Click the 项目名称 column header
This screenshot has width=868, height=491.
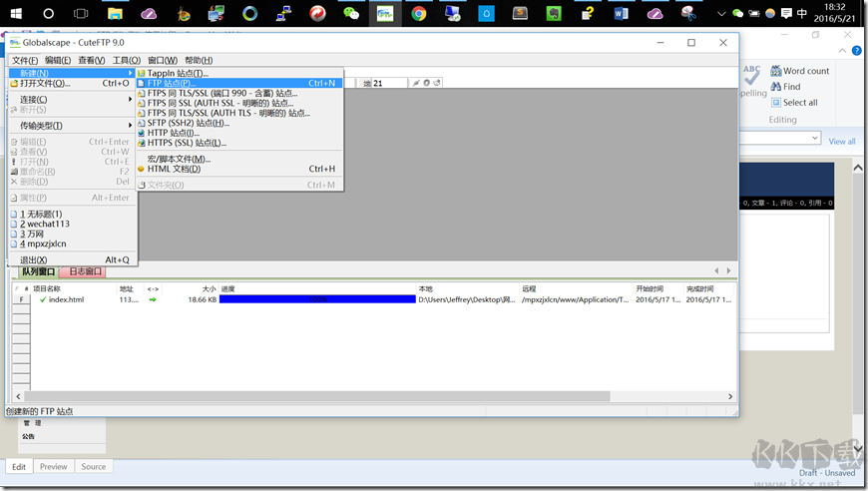(74, 289)
